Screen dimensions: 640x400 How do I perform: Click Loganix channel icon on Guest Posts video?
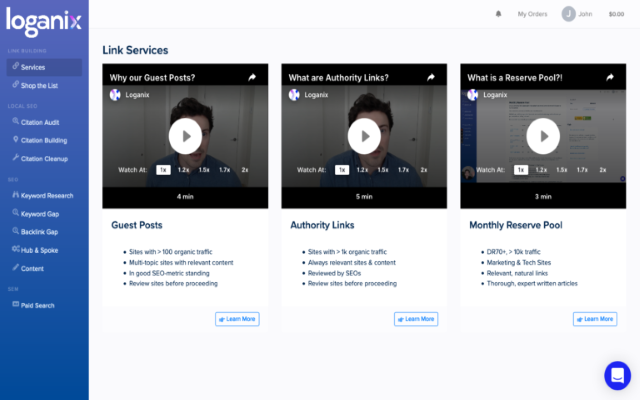click(115, 95)
